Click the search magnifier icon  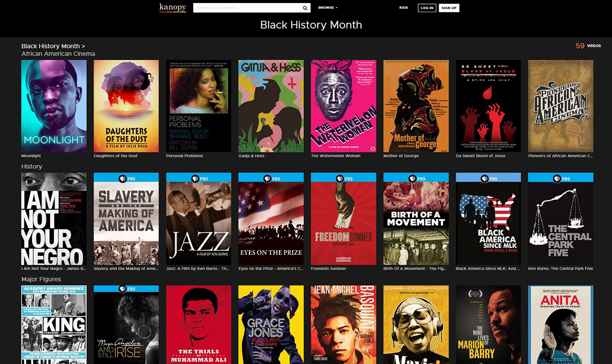tap(305, 8)
